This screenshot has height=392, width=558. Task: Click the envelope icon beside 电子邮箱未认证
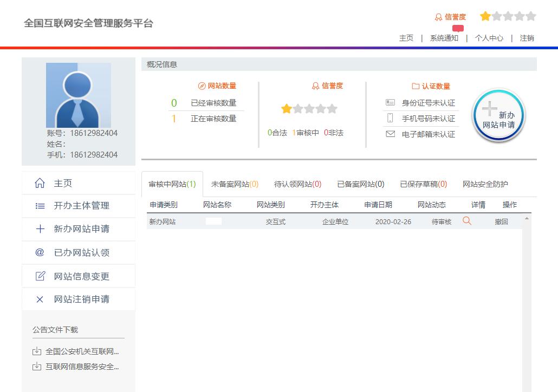pos(391,134)
